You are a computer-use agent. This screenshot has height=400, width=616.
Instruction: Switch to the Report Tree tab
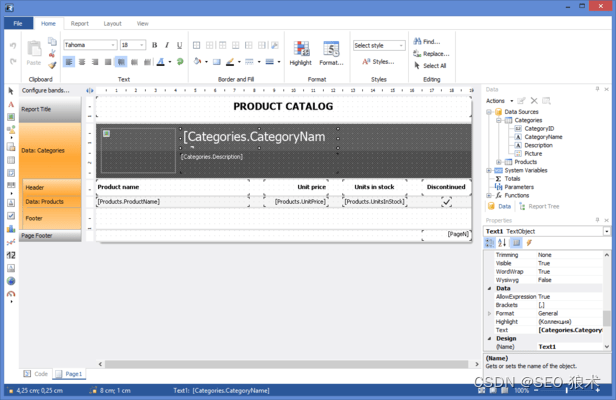[539, 206]
